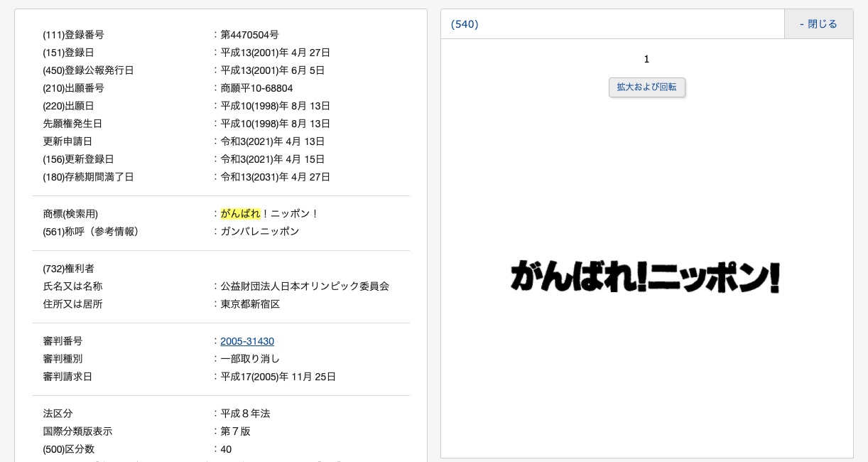Select renewal application date 令和3(2021)年 4月 13日

point(273,141)
